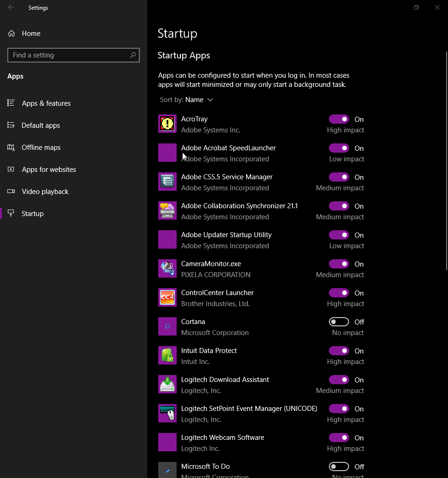The width and height of the screenshot is (448, 478).
Task: Click the Cortana No impact label
Action: tap(348, 333)
